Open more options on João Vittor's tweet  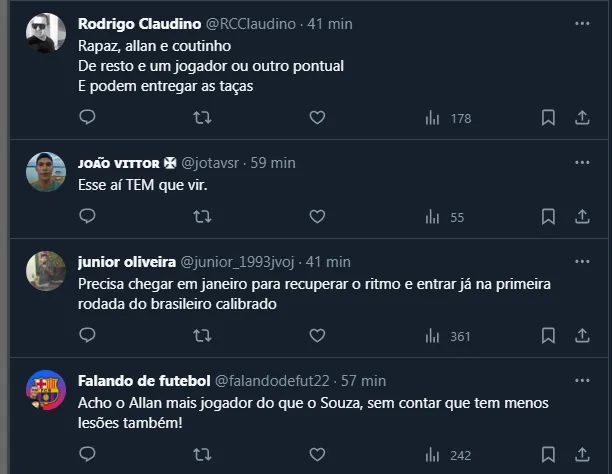coord(582,162)
